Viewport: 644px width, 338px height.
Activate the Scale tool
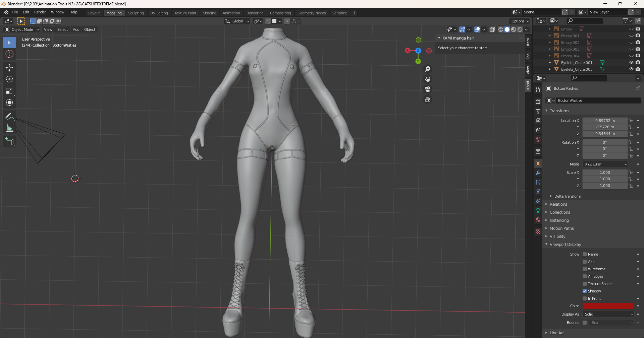[x=9, y=91]
